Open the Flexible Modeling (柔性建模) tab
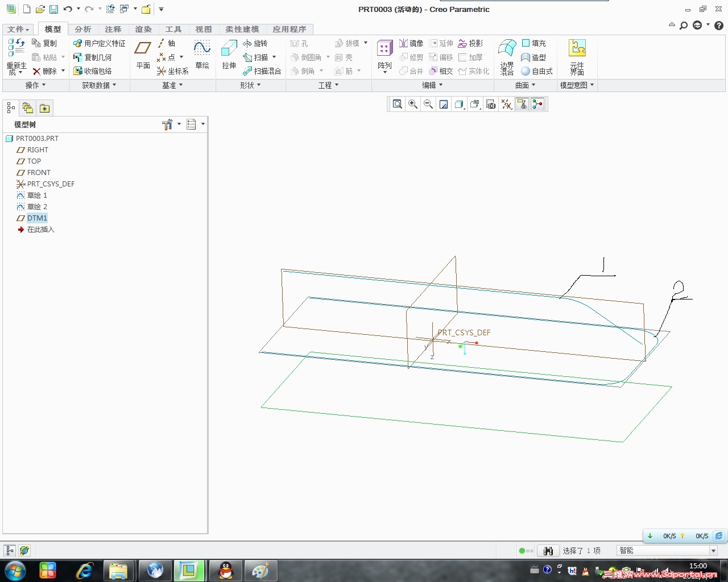Viewport: 728px width, 582px height. (242, 29)
